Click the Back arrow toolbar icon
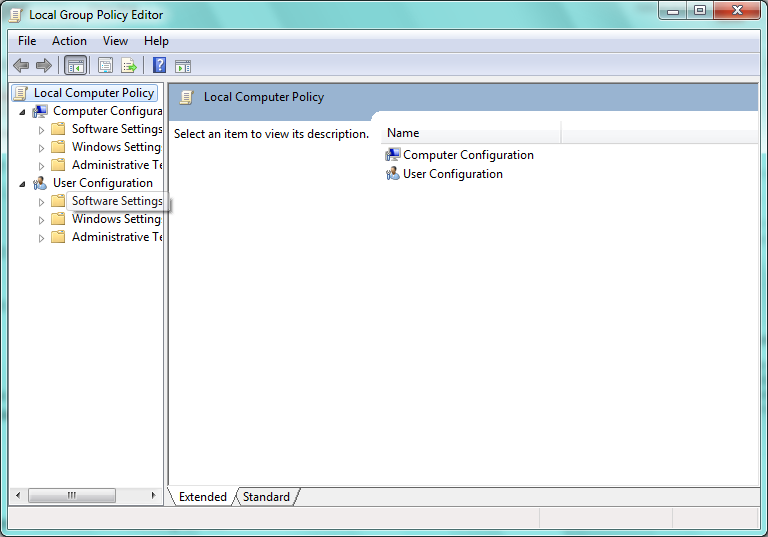The height and width of the screenshot is (537, 768). coord(21,65)
